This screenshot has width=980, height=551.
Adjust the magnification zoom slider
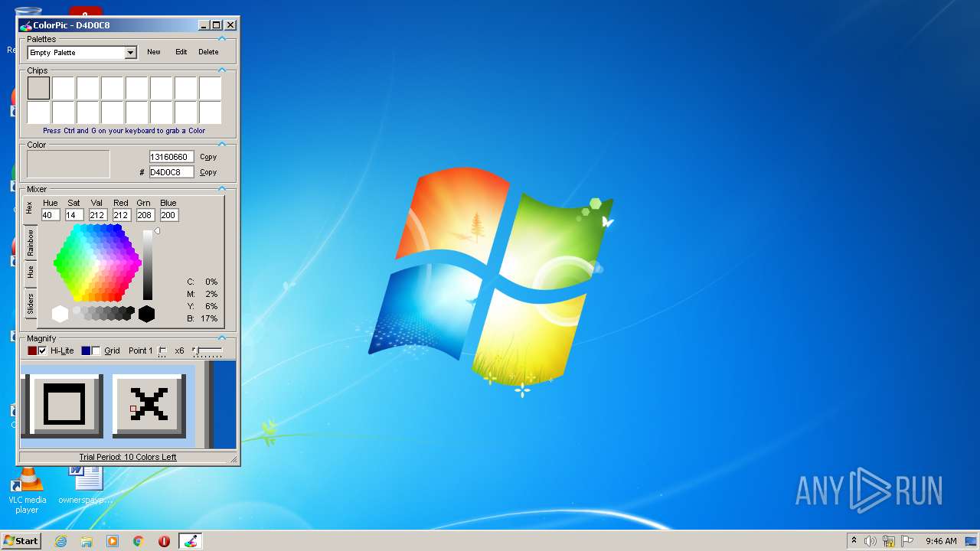(x=207, y=351)
